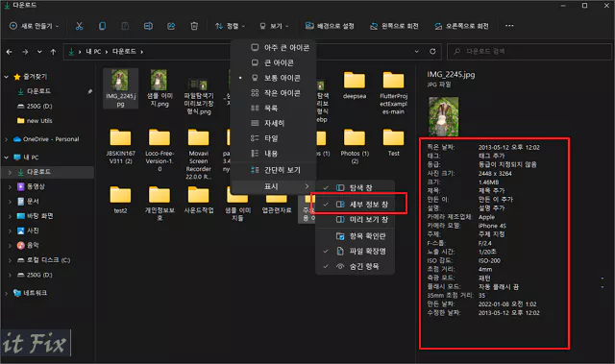Select 큰 아이콘 view option
This screenshot has height=364, width=615.
pyautogui.click(x=273, y=62)
